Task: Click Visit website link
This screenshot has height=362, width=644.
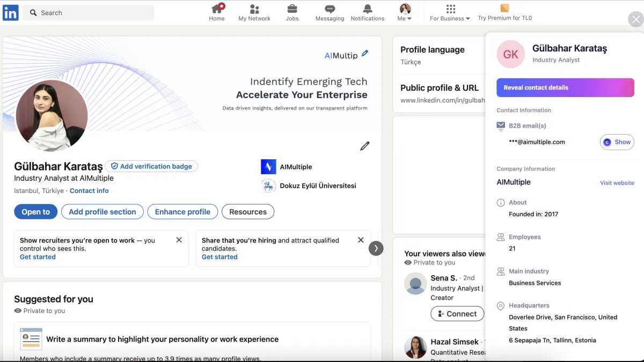Action: tap(617, 183)
